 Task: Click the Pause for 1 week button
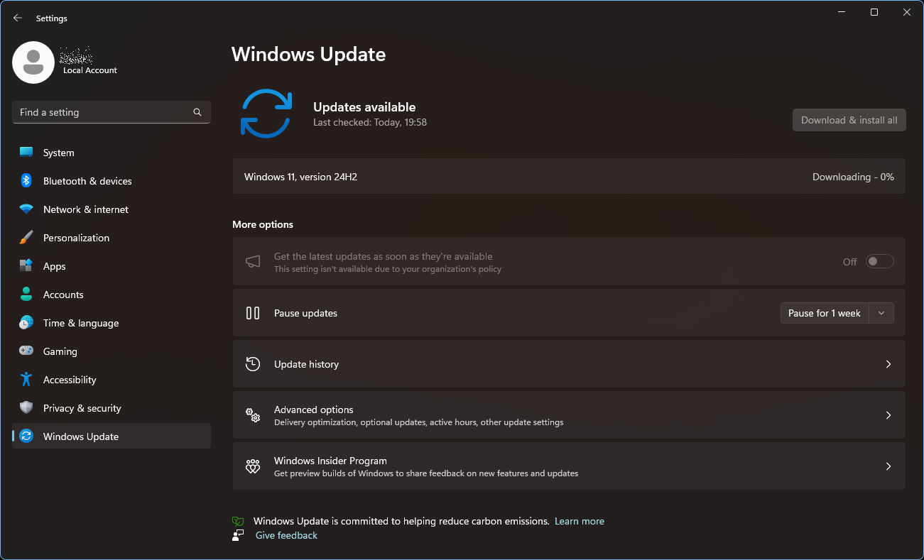pyautogui.click(x=825, y=313)
